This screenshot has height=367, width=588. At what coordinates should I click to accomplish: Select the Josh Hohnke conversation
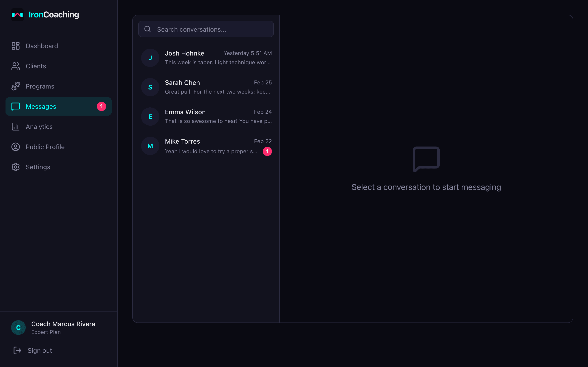pyautogui.click(x=206, y=58)
